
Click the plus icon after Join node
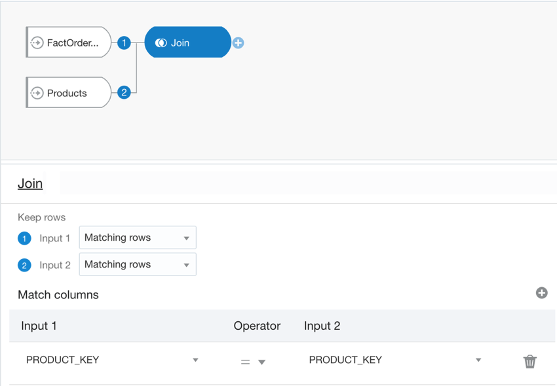238,43
